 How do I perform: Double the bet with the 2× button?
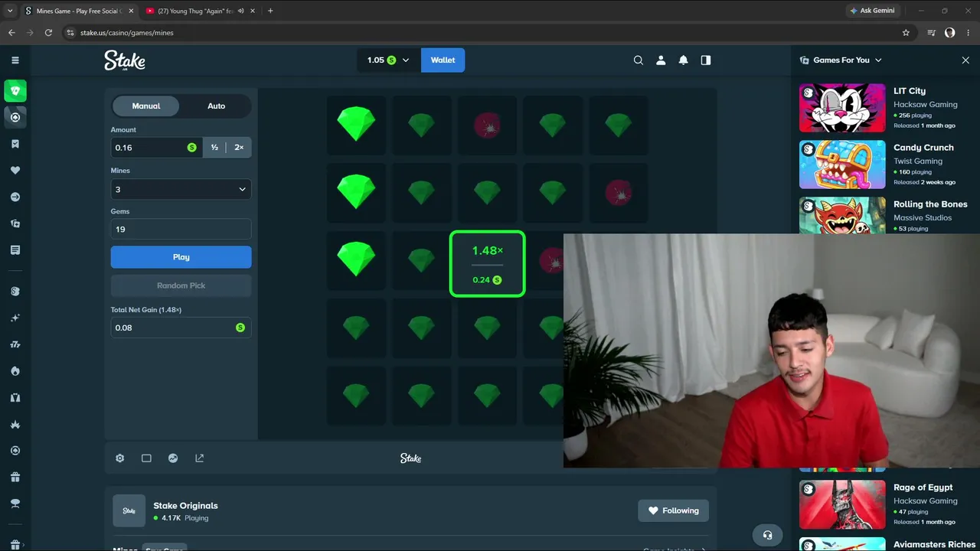coord(239,148)
